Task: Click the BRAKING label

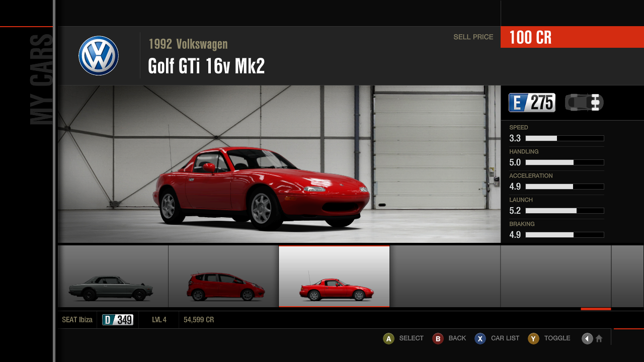Action: pyautogui.click(x=522, y=224)
